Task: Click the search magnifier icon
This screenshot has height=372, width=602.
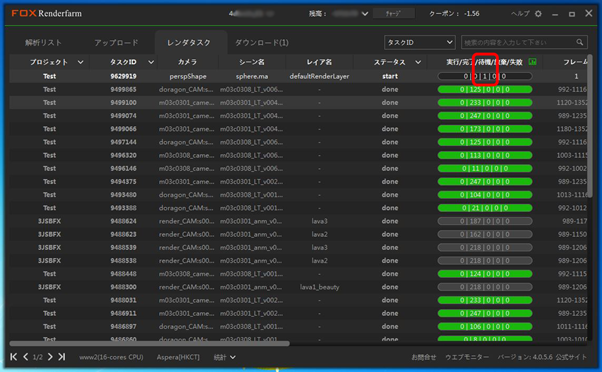Action: click(579, 42)
